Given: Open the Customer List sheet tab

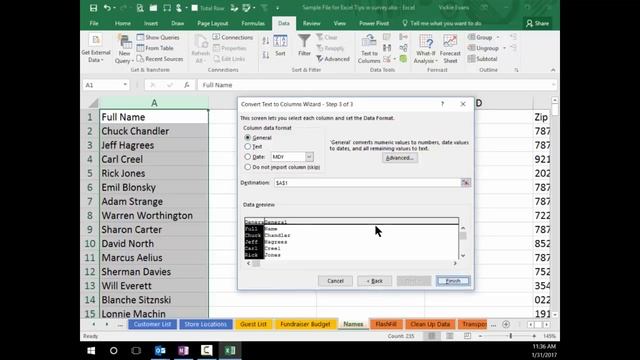Looking at the screenshot, I should click(152, 324).
